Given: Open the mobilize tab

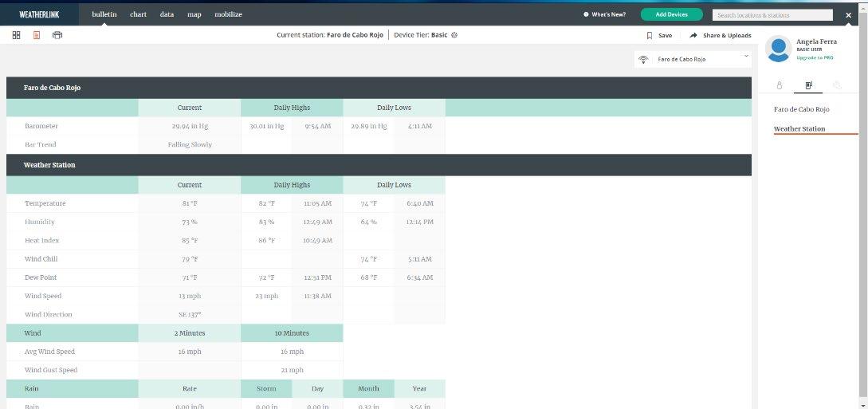Looking at the screenshot, I should pos(228,14).
